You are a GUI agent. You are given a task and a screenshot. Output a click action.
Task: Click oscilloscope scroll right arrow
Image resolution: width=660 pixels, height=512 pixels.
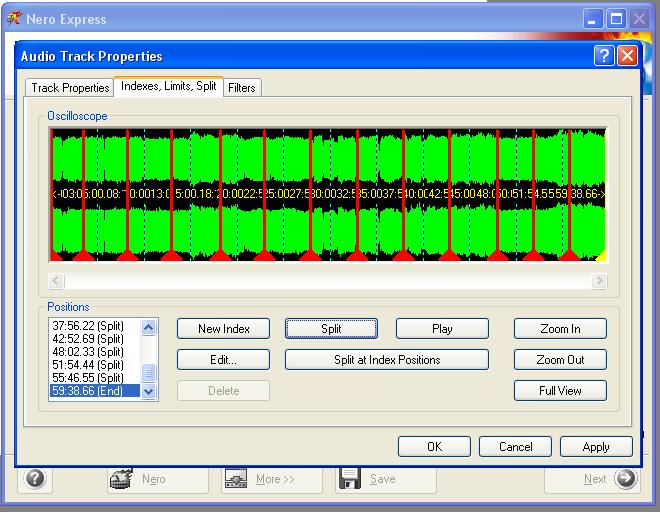pos(599,280)
